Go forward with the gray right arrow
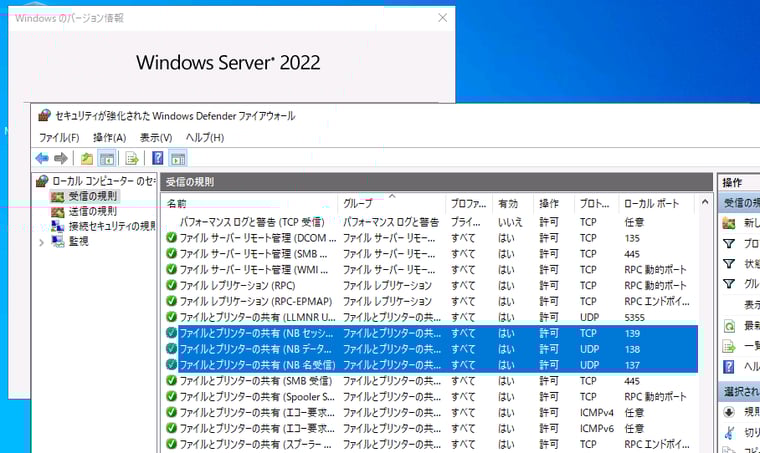The width and height of the screenshot is (760, 453). [x=61, y=158]
